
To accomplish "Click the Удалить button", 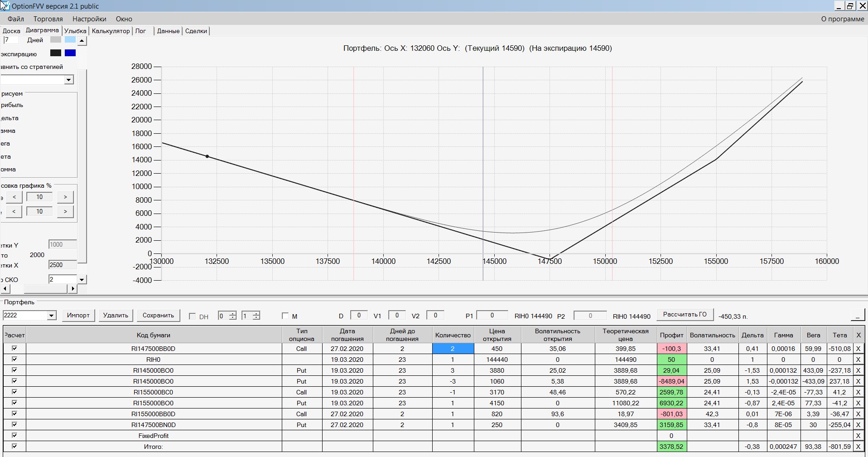I will (116, 316).
